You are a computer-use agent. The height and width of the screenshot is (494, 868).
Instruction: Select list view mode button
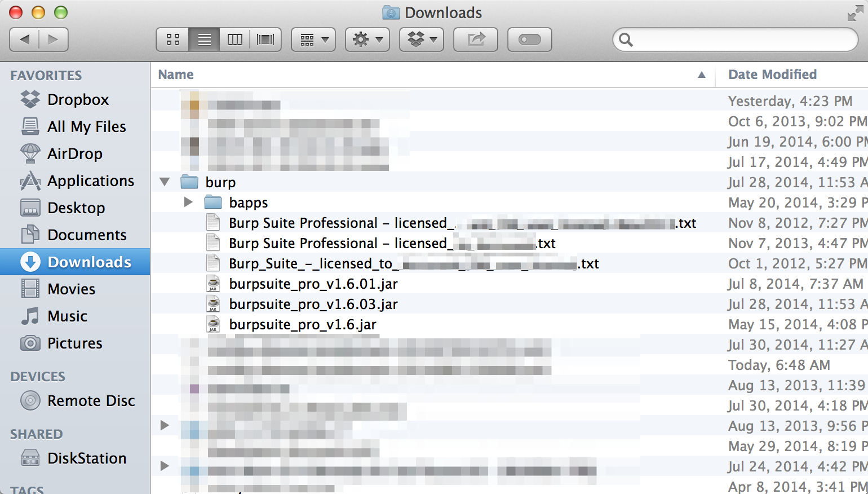coord(204,39)
